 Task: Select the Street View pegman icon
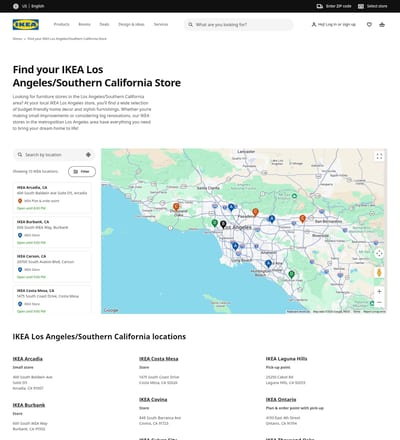tap(379, 273)
